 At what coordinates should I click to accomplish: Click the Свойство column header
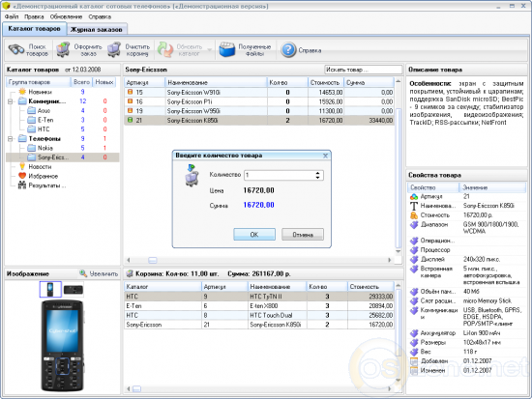pyautogui.click(x=433, y=187)
